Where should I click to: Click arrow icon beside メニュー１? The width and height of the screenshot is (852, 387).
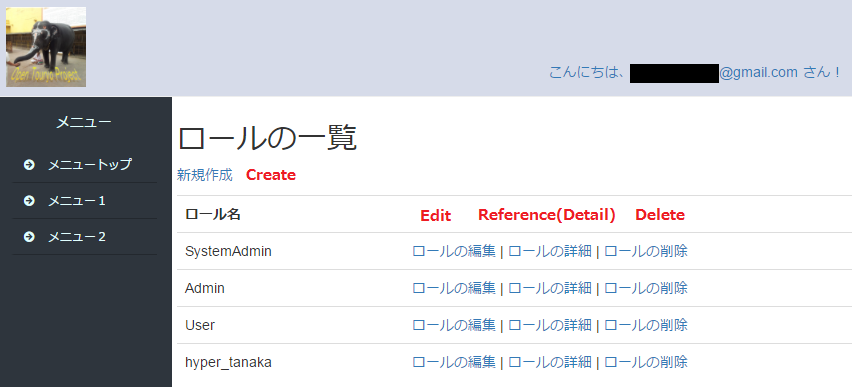[29, 201]
